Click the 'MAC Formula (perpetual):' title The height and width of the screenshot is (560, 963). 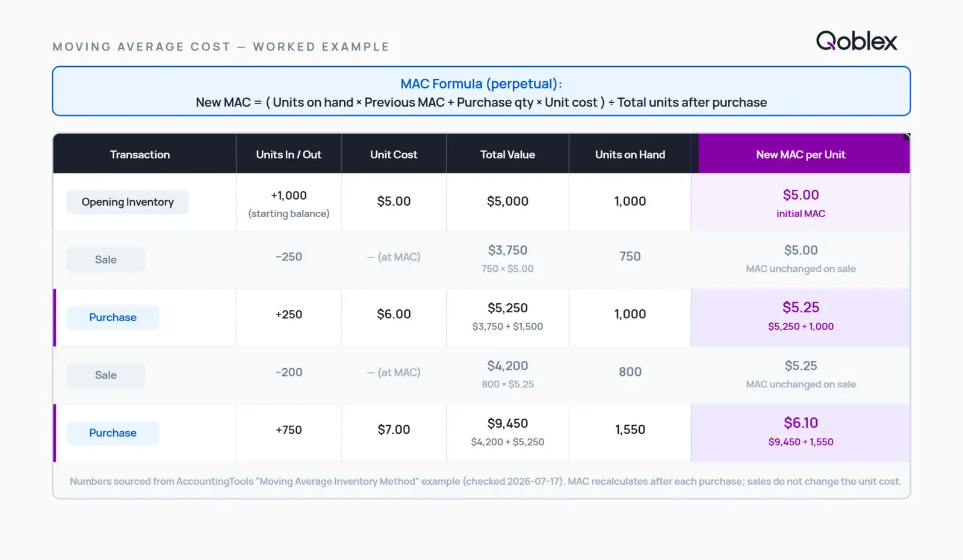tap(482, 84)
